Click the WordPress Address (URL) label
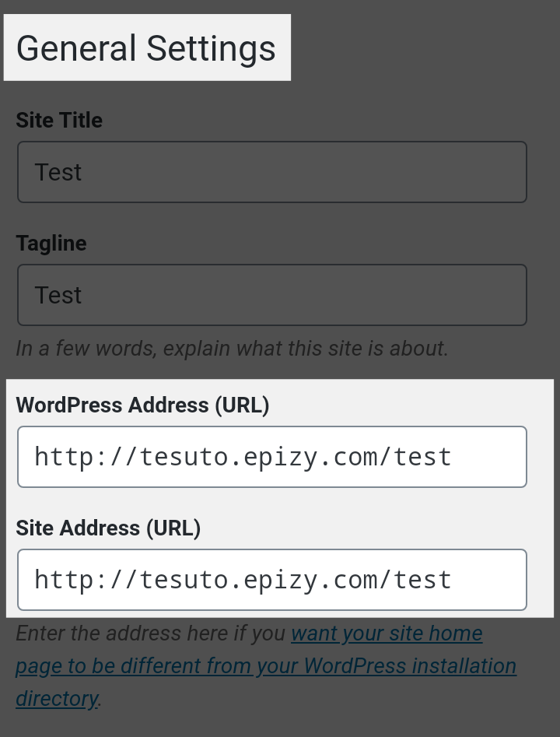The width and height of the screenshot is (560, 737). 142,405
